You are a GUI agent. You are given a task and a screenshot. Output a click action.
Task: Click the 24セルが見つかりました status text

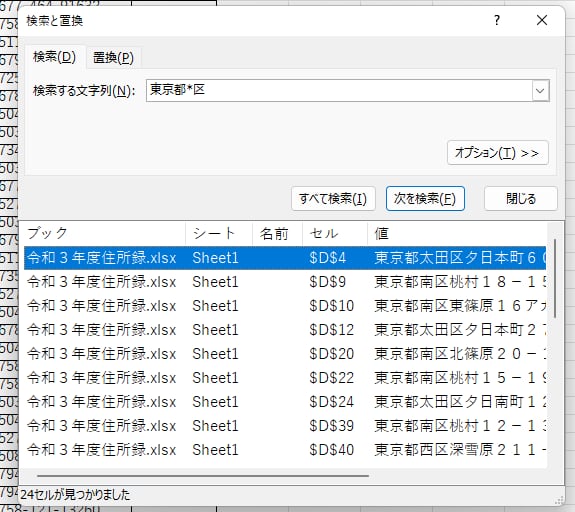click(x=75, y=495)
